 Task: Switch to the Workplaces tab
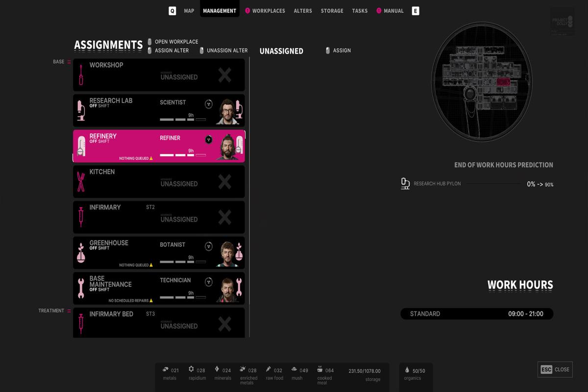click(268, 11)
